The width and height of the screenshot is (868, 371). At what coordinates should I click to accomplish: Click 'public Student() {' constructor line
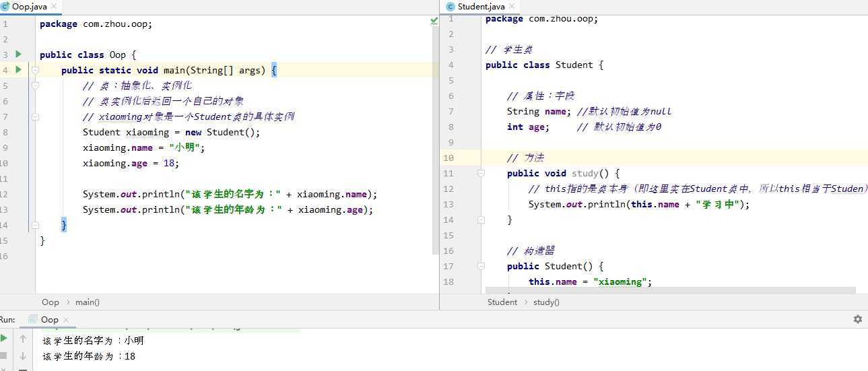point(556,266)
